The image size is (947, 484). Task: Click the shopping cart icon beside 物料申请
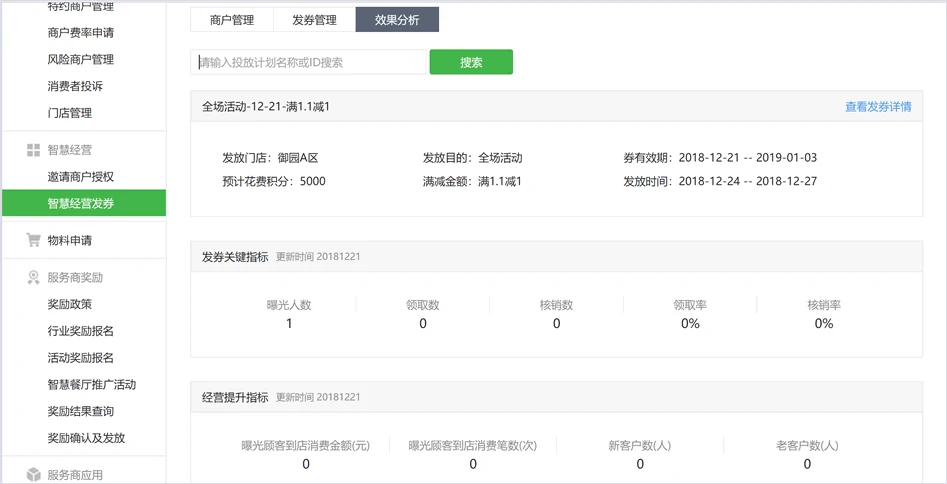pyautogui.click(x=33, y=240)
